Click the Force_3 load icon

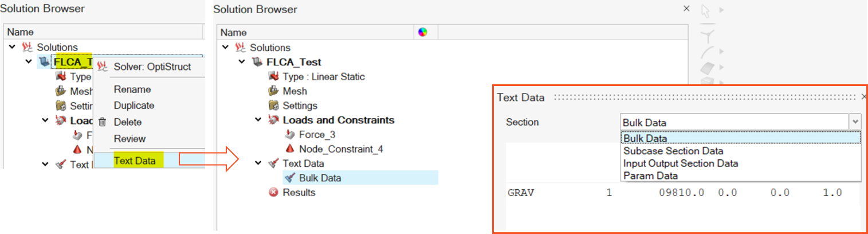pyautogui.click(x=289, y=135)
